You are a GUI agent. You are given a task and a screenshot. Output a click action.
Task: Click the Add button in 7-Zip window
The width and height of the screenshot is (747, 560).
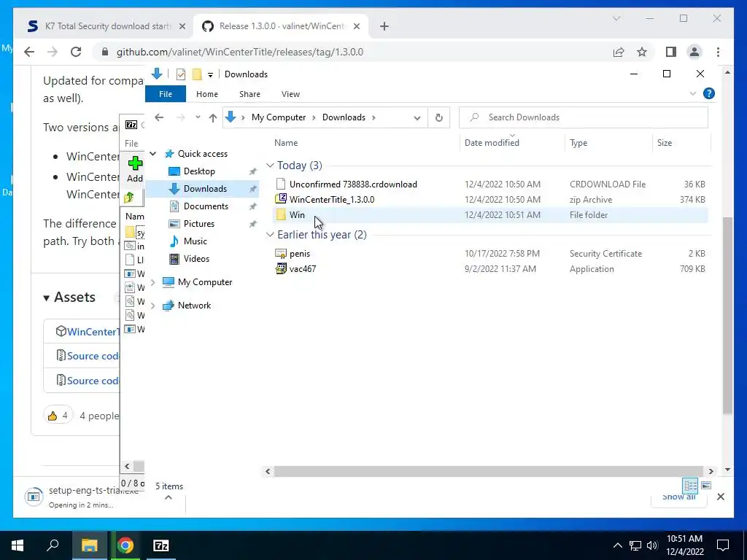135,169
